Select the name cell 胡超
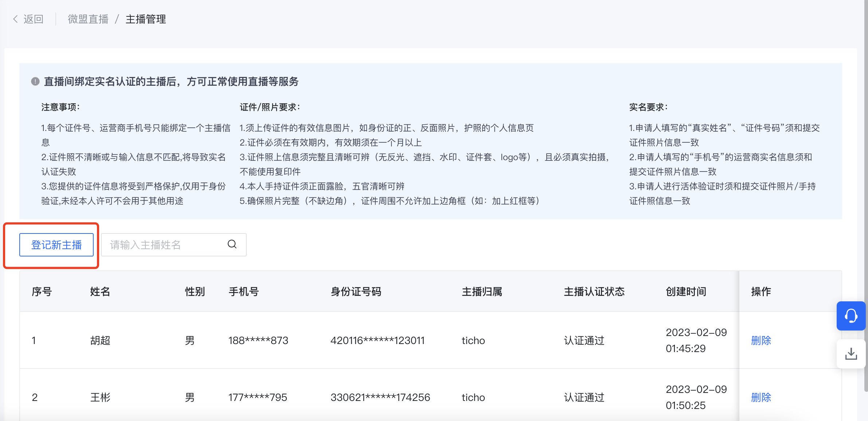This screenshot has height=421, width=868. 100,340
